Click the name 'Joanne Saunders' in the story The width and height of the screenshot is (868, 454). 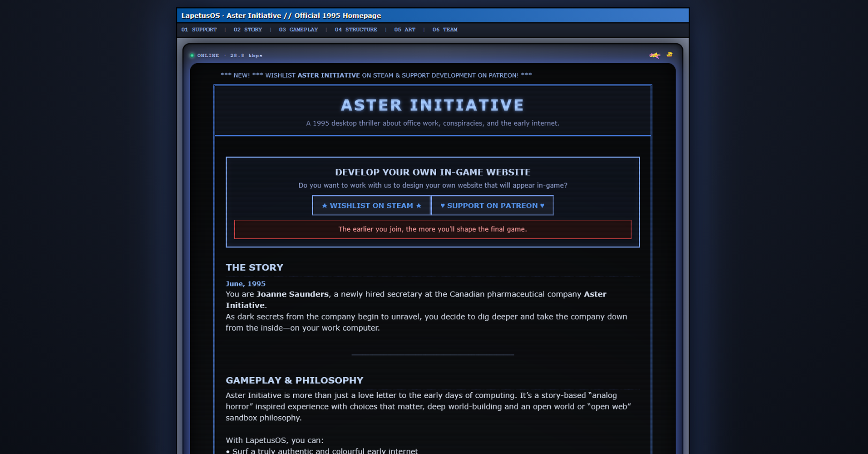[292, 294]
